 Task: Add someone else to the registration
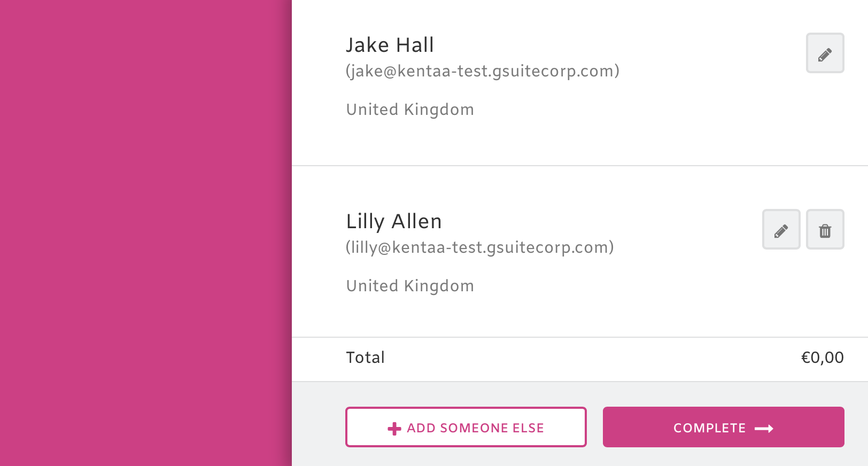click(466, 427)
